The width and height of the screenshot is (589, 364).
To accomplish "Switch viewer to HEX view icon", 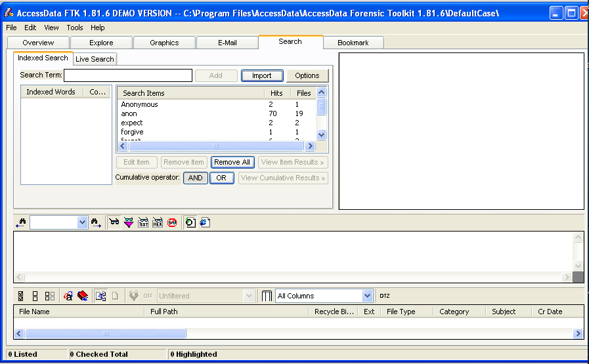I will (158, 222).
